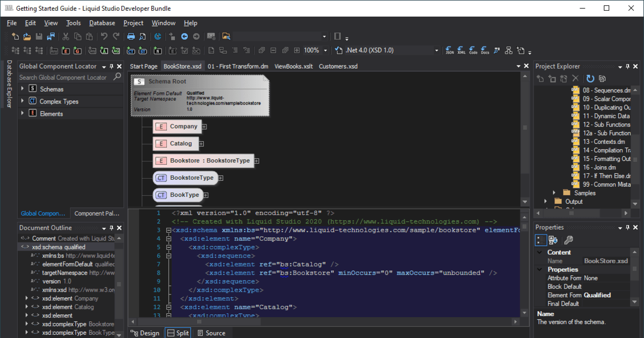
Task: Open the .Net 4.0 (XSD 1.0) dropdown
Action: click(437, 49)
